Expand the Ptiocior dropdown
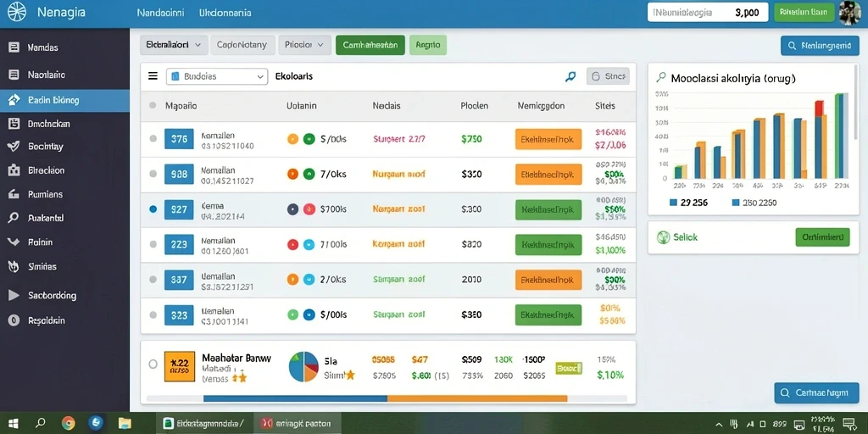Image resolution: width=868 pixels, height=434 pixels. click(304, 45)
